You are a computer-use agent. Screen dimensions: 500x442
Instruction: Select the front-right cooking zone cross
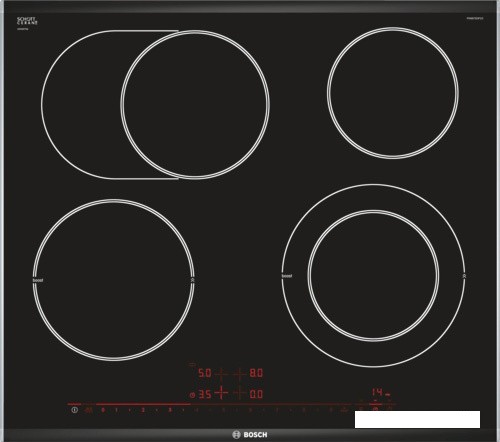[240, 393]
